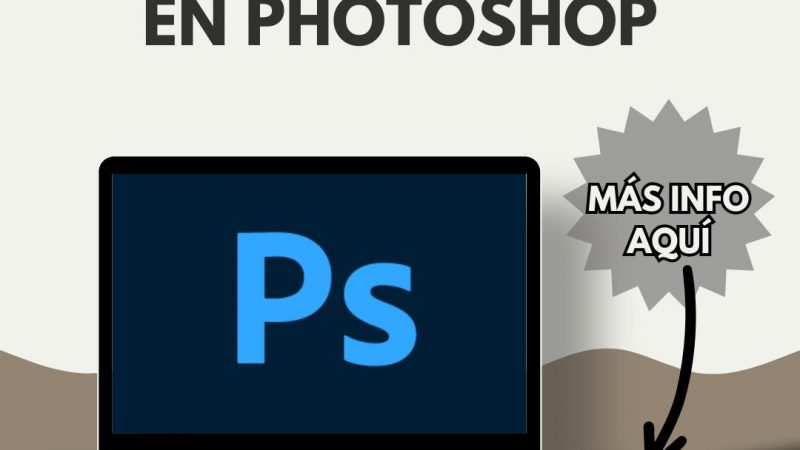Open the MÁS INFO label
Screen dimensions: 800x450
point(668,198)
